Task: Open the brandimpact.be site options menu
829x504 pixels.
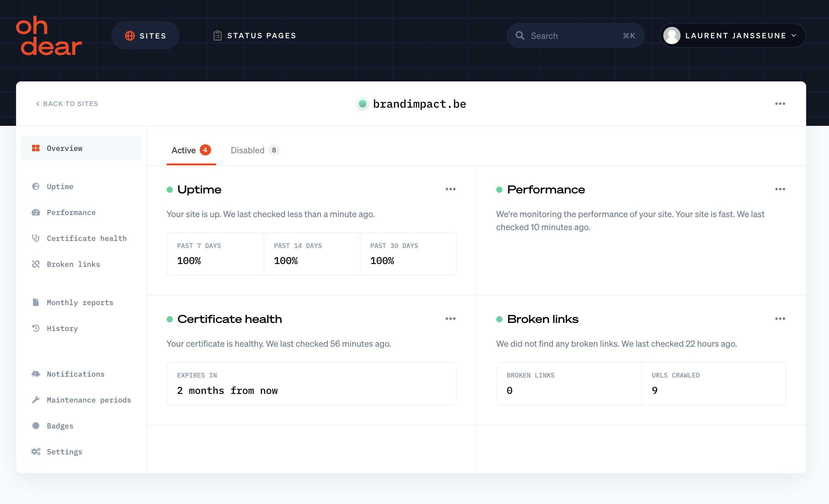Action: coord(780,104)
